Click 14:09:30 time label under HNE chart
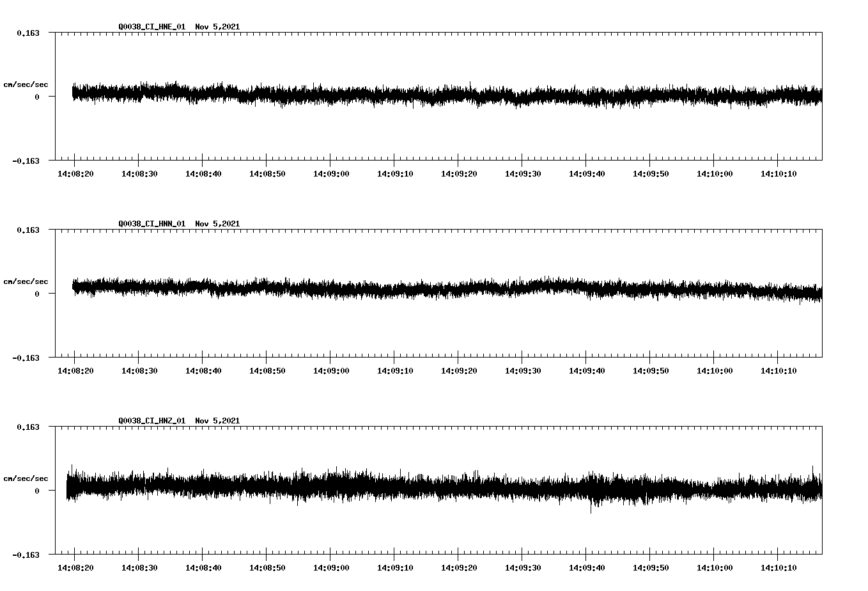This screenshot has width=868, height=591. (523, 173)
